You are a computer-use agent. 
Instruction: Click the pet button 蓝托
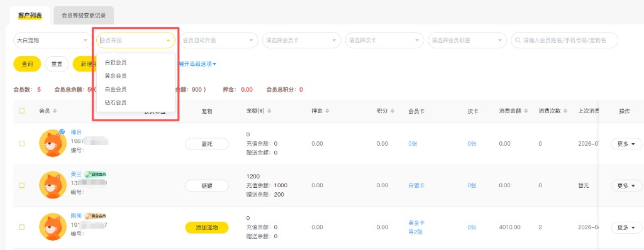click(x=206, y=144)
